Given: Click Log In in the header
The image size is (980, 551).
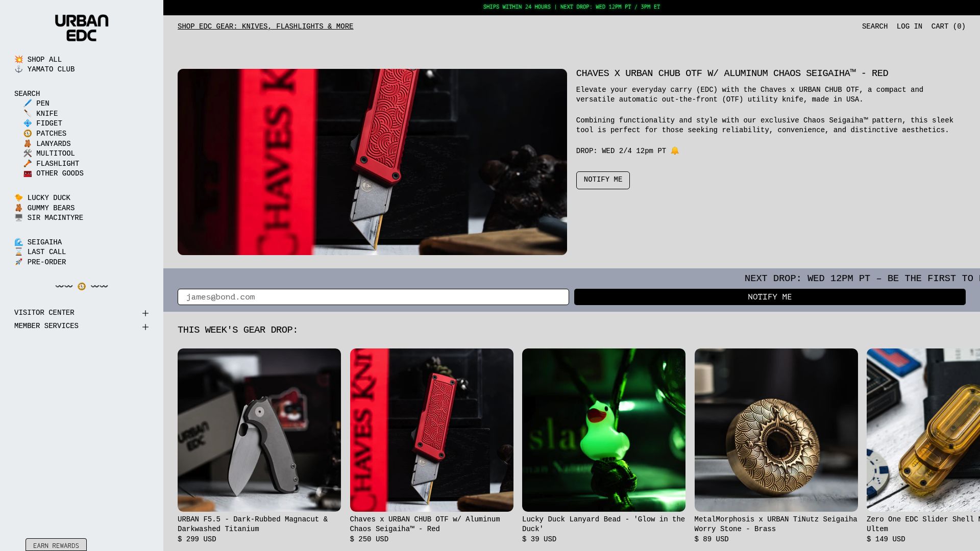Looking at the screenshot, I should [x=909, y=27].
